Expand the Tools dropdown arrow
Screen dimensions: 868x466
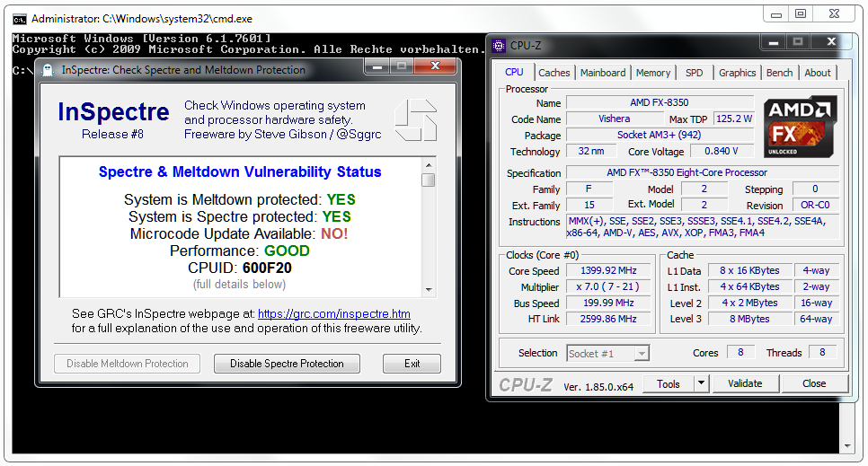click(701, 383)
